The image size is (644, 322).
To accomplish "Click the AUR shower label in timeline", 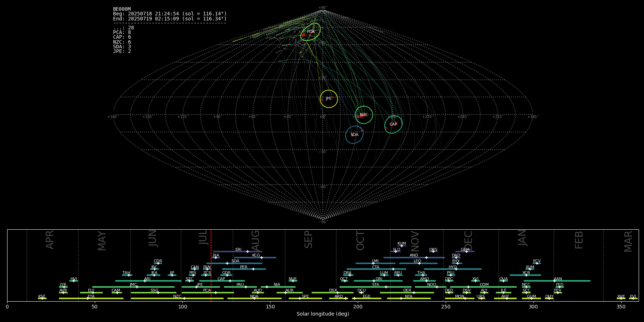I will click(x=289, y=291).
